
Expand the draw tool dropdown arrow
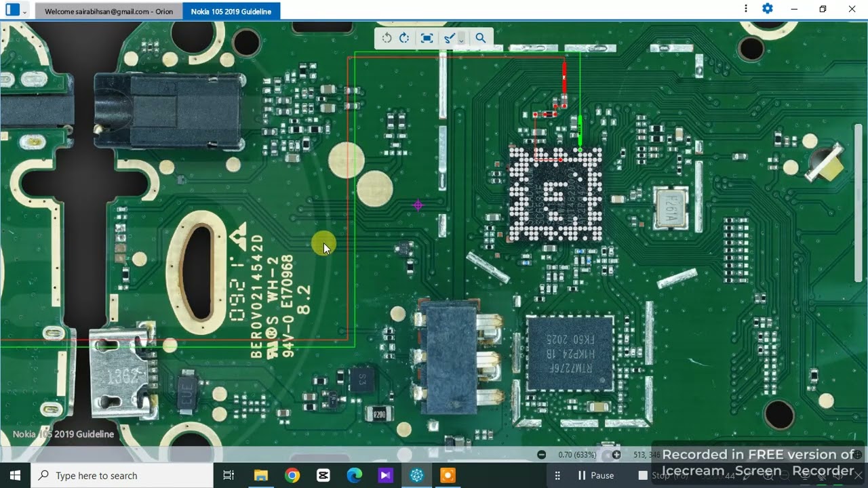tap(461, 39)
